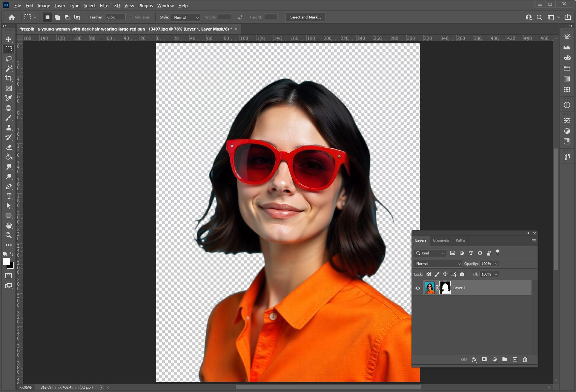Image resolution: width=576 pixels, height=392 pixels.
Task: Select the Frame tool
Action: pos(9,88)
